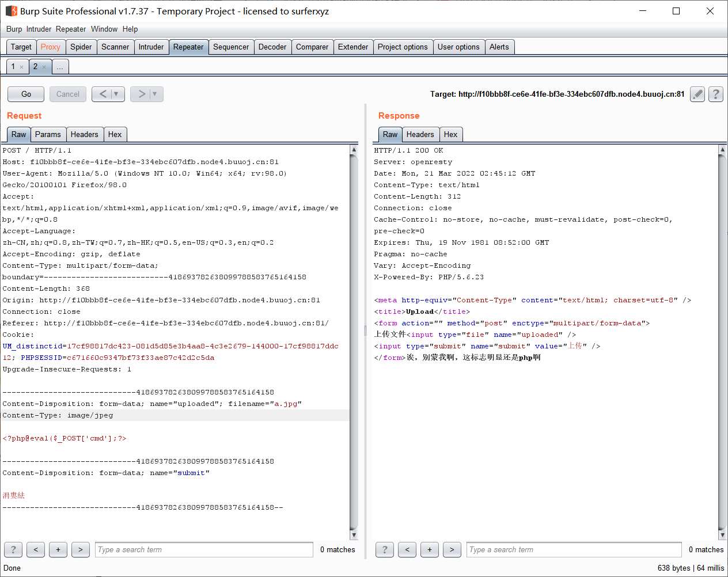Click request pane scrollbar down arrow
The height and width of the screenshot is (577, 728).
point(354,535)
